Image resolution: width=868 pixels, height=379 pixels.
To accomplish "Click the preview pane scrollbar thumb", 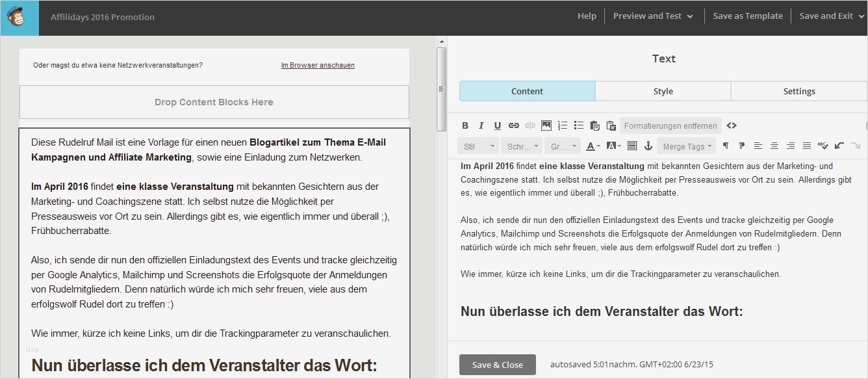I will point(442,89).
